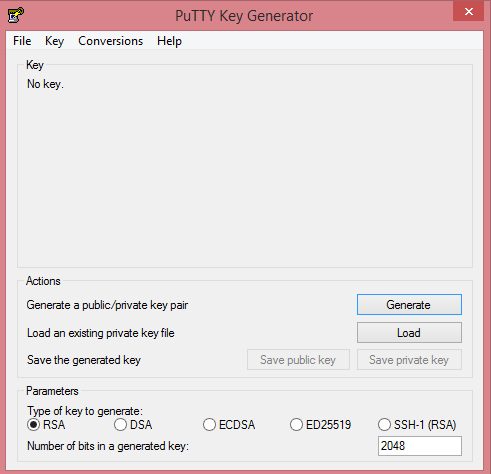Image resolution: width=491 pixels, height=474 pixels.
Task: Click the Save public key button
Action: (298, 360)
